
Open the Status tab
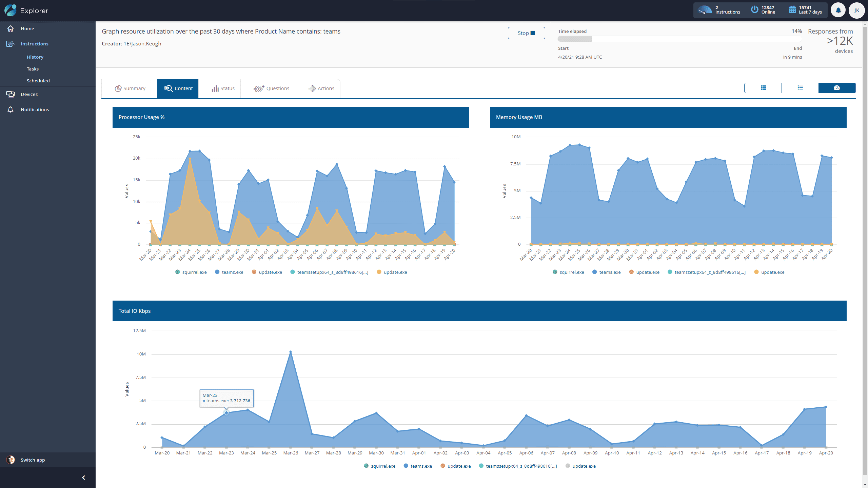tap(223, 88)
